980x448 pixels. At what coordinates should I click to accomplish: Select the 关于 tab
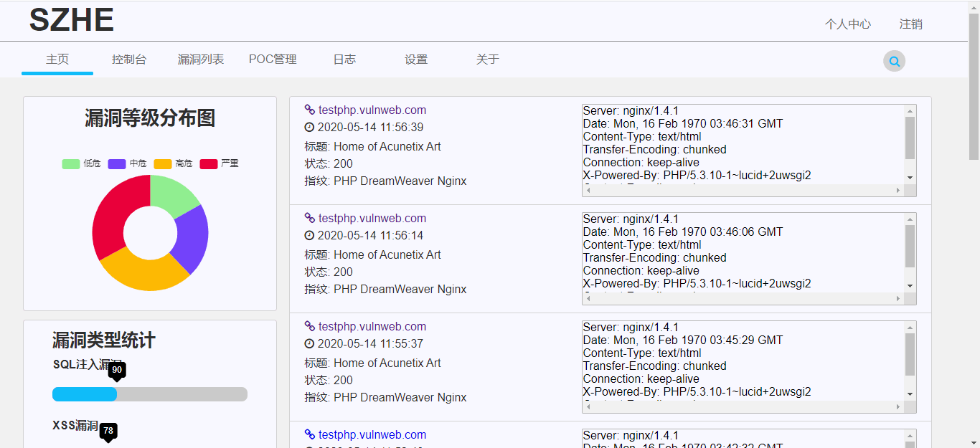pyautogui.click(x=488, y=59)
